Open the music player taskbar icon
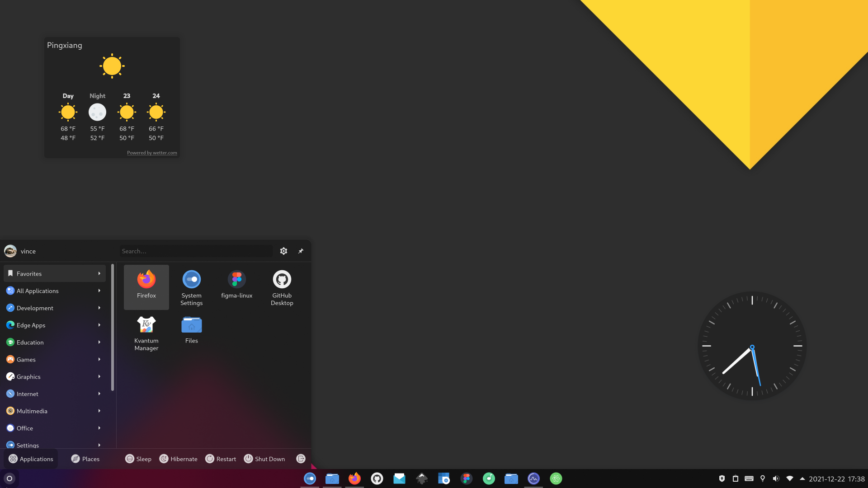The image size is (868, 488). coord(489,479)
